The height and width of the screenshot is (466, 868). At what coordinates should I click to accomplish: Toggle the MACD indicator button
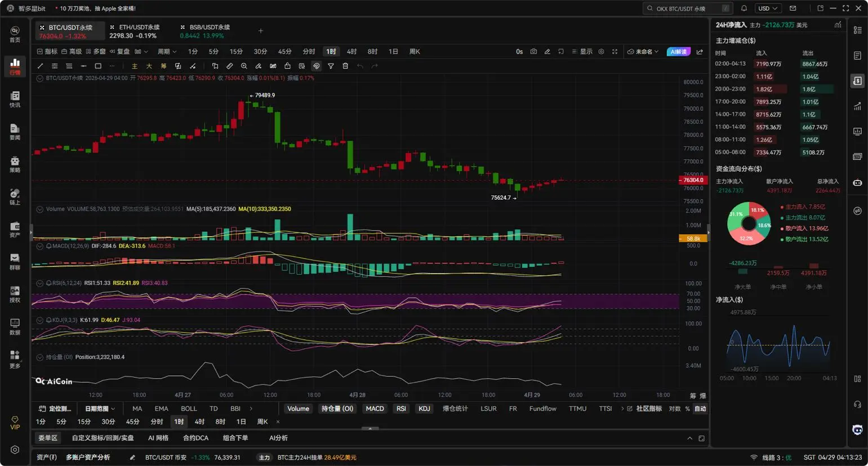click(375, 409)
